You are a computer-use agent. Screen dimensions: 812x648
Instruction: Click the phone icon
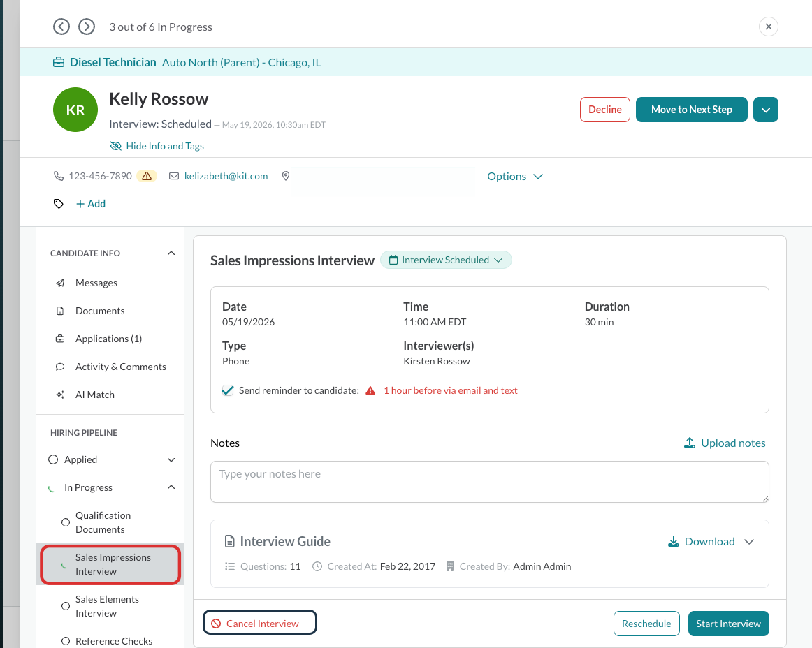(59, 176)
